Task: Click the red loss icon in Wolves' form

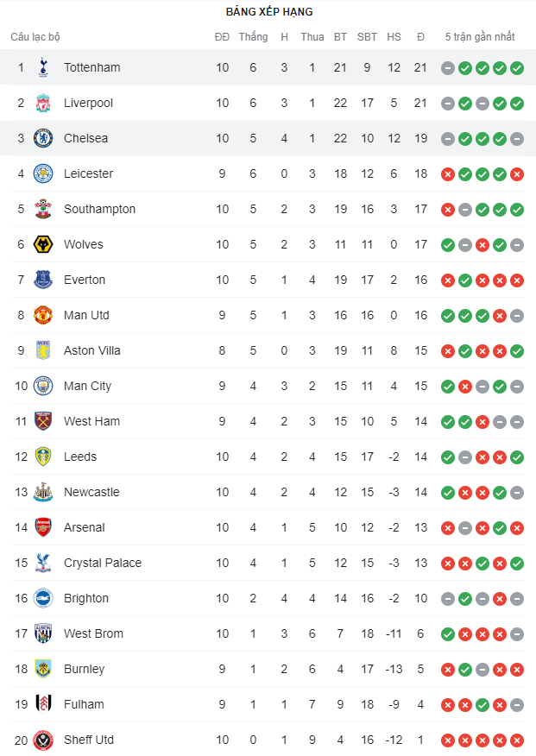Action: (482, 245)
